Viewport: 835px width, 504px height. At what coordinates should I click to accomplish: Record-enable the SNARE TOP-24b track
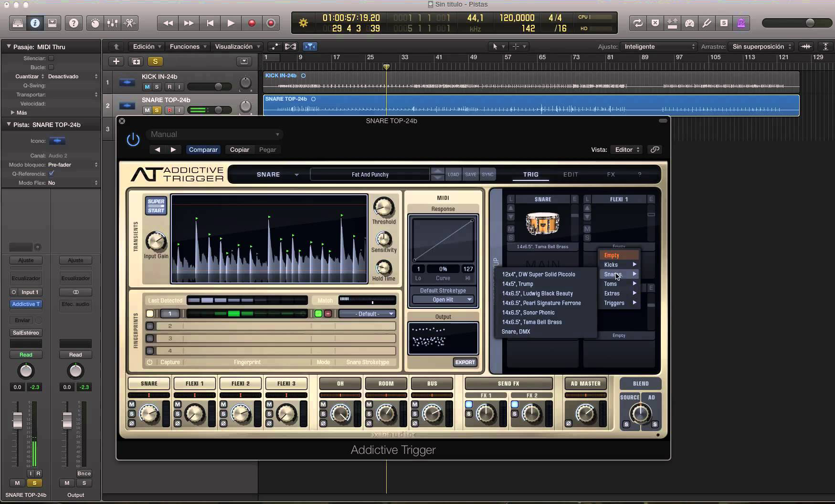coord(170,110)
